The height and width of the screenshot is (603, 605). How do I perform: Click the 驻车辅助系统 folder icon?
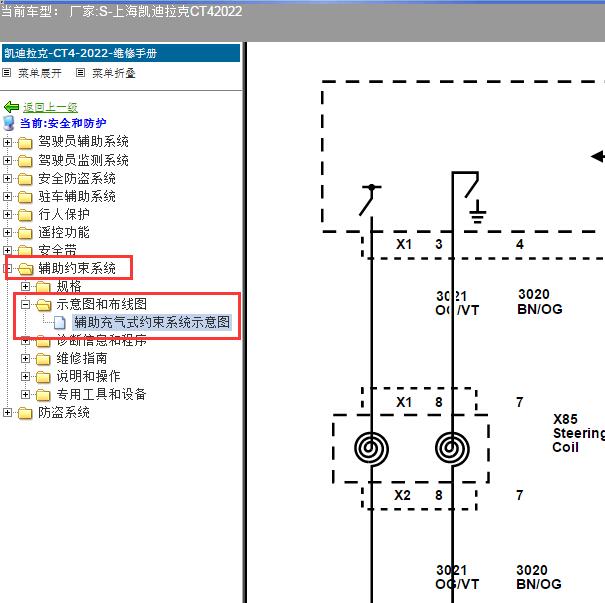click(x=25, y=197)
